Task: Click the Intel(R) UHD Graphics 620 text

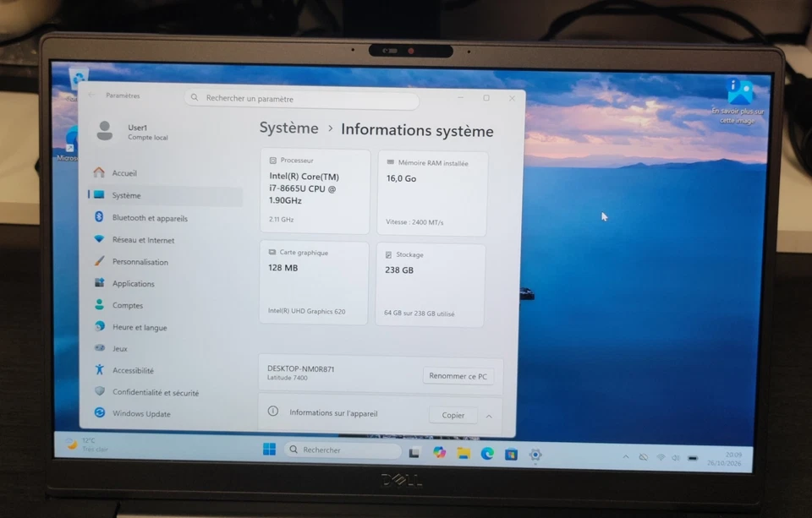Action: [306, 311]
